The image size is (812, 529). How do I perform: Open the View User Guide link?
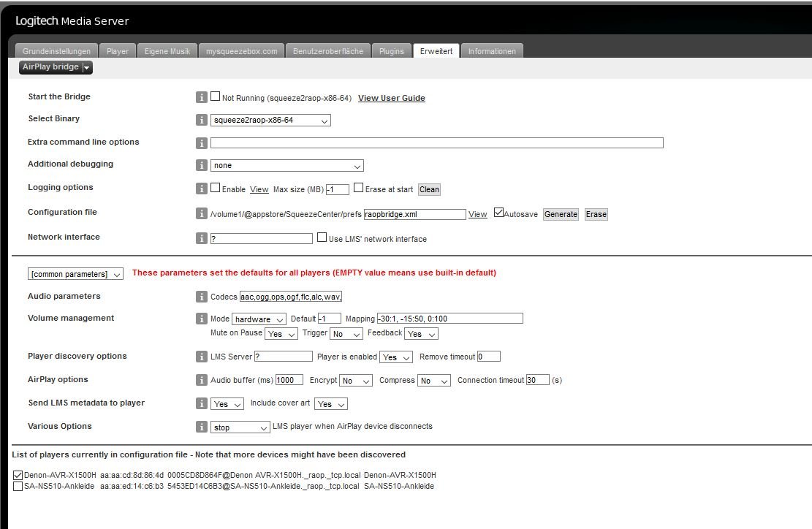tap(391, 98)
